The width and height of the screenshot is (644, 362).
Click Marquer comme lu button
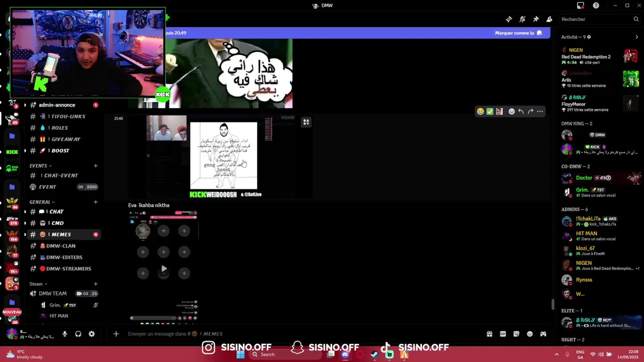coord(518,33)
